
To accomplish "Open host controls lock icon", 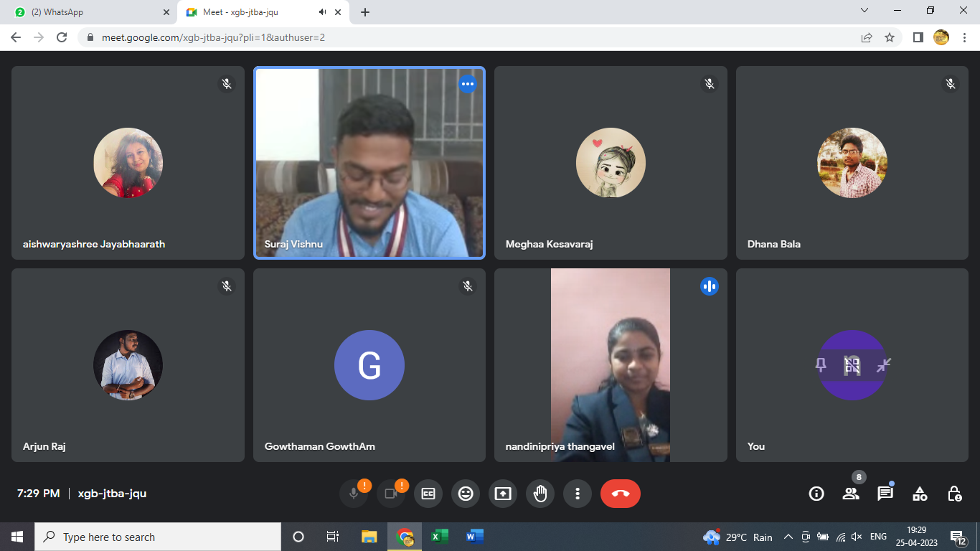I will point(954,494).
